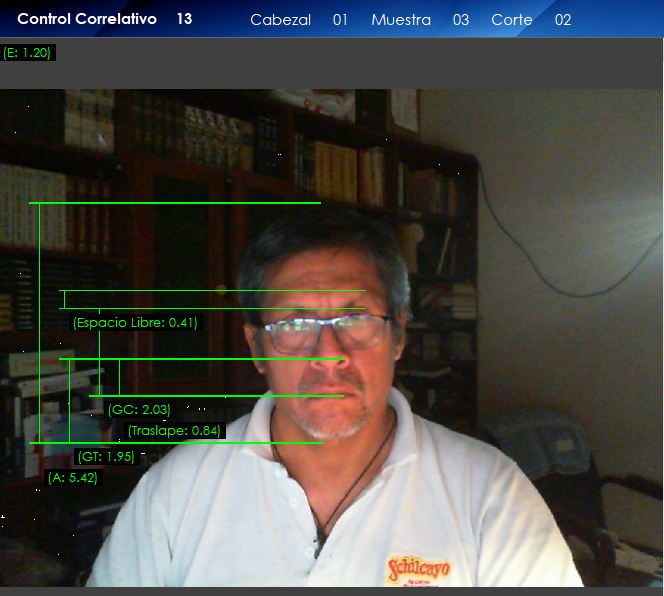Select the Corte value 02
This screenshot has width=664, height=596.
point(563,20)
